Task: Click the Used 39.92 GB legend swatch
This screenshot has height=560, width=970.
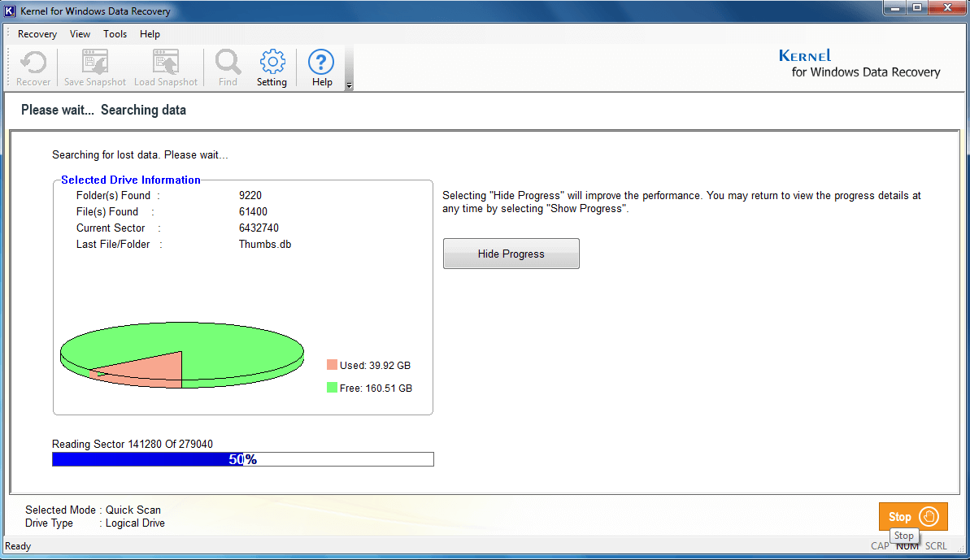Action: point(333,365)
